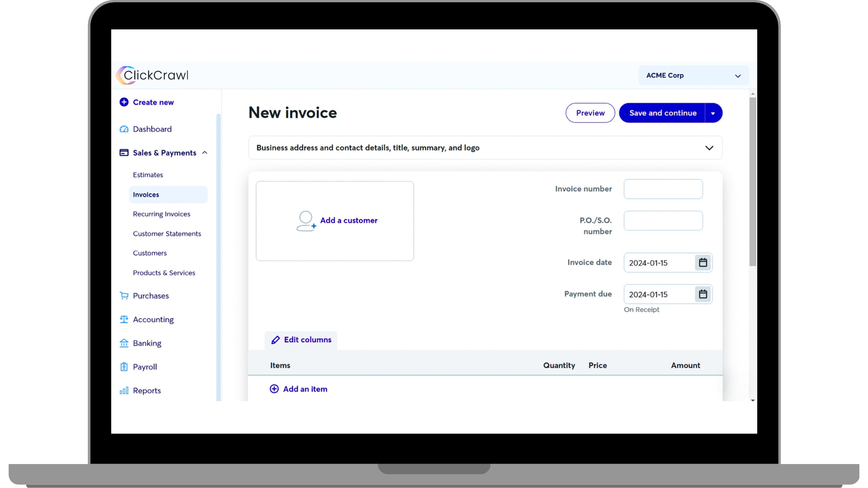Open the Invoice date calendar picker

coord(703,263)
